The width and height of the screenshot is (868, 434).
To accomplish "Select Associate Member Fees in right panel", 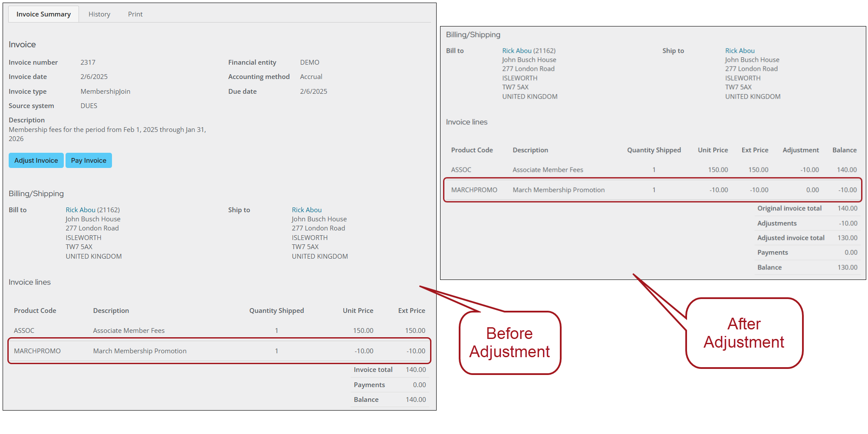I will (548, 170).
